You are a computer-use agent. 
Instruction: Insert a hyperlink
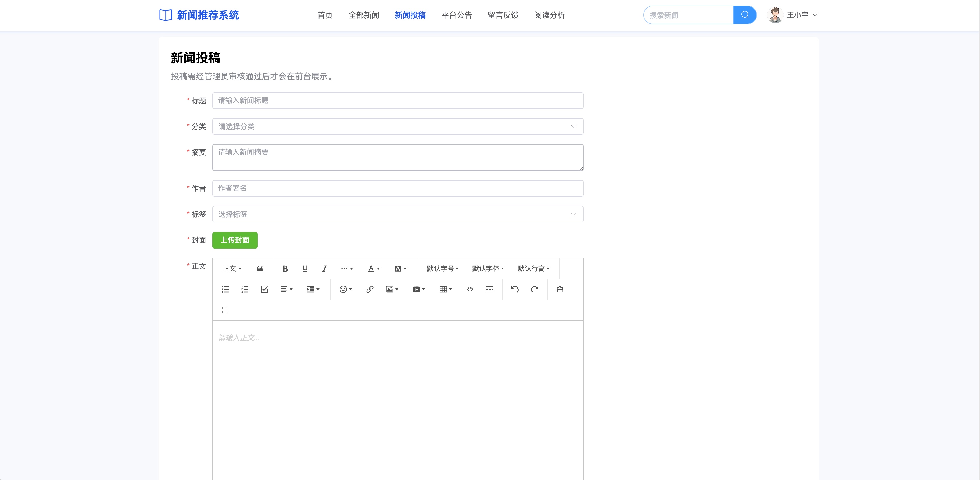370,289
